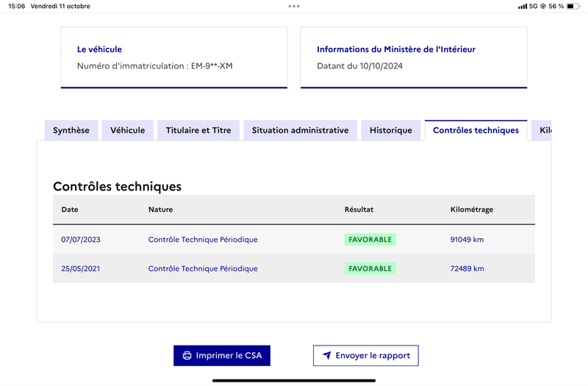Click the Nature column header
This screenshot has height=386, width=588.
pyautogui.click(x=160, y=210)
